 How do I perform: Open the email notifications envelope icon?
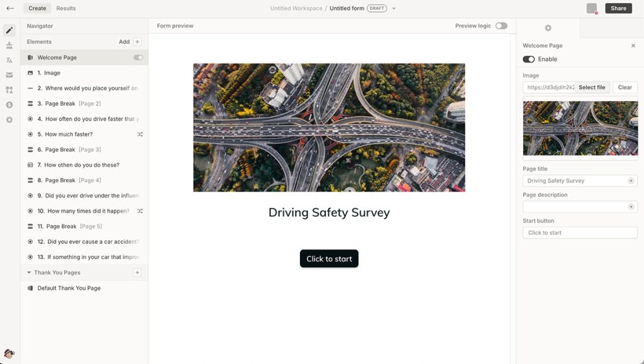[x=9, y=75]
